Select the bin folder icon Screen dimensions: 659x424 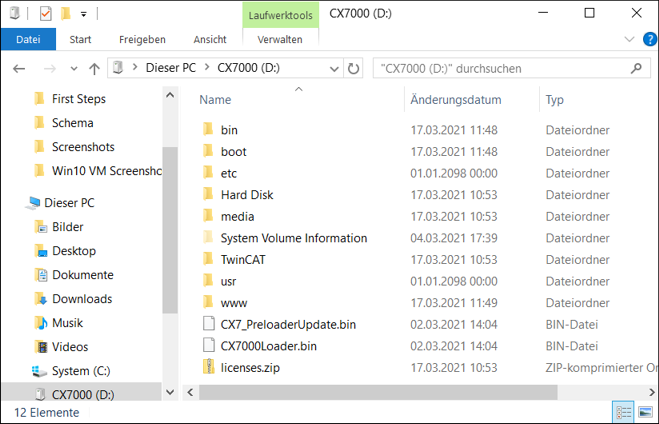[208, 129]
